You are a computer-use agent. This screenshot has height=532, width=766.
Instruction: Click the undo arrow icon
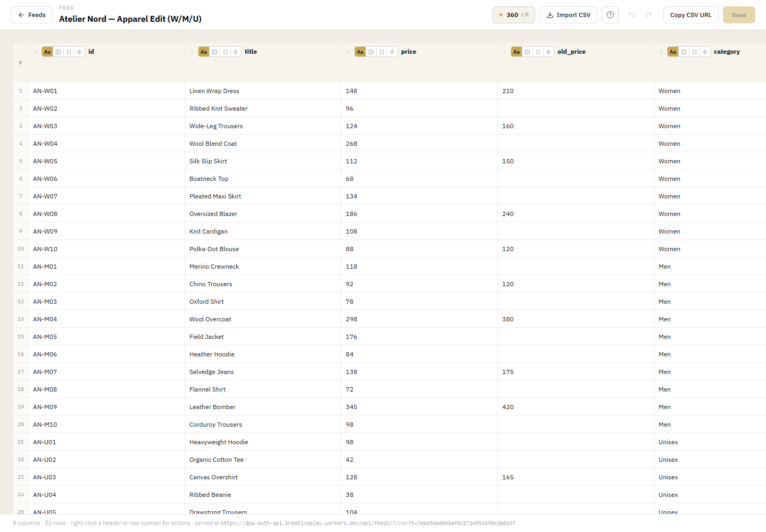(x=632, y=15)
